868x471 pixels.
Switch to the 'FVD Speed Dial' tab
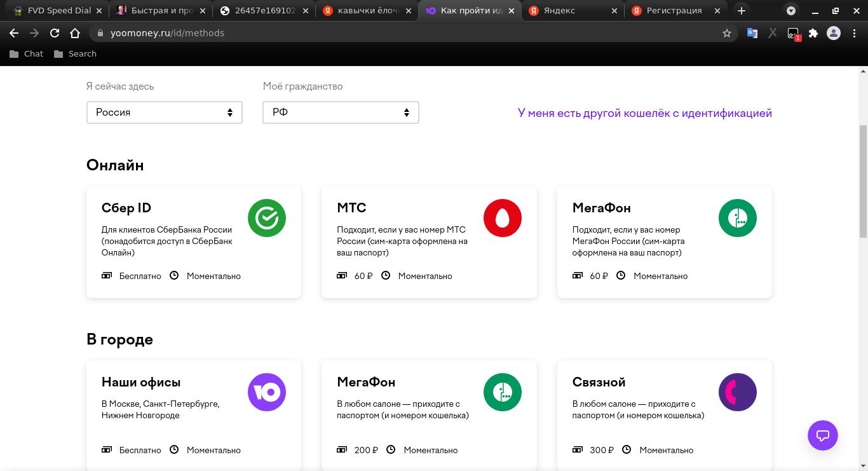(x=58, y=11)
